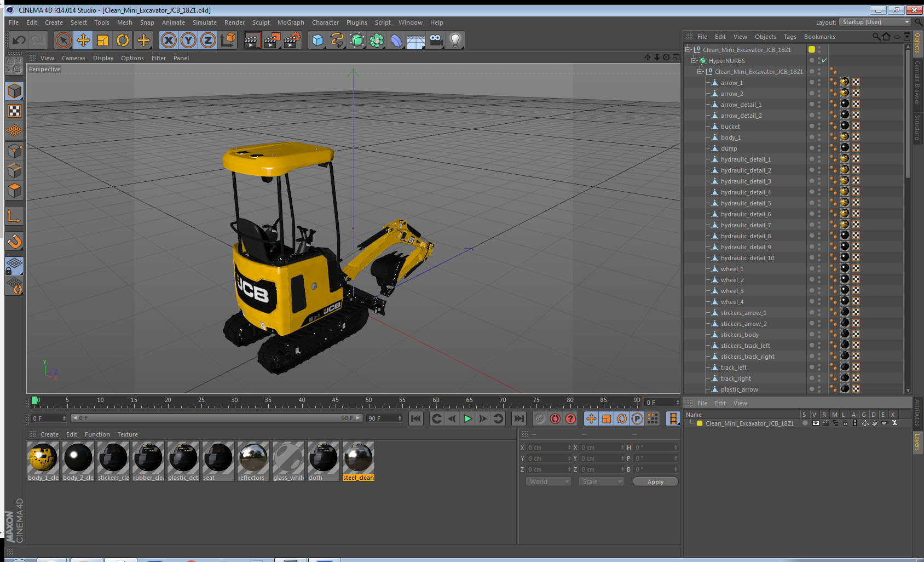
Task: Add a Cube primitive object
Action: tap(317, 40)
